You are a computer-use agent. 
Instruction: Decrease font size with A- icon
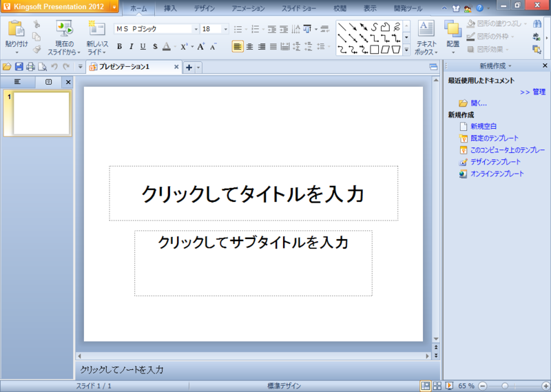tap(214, 47)
